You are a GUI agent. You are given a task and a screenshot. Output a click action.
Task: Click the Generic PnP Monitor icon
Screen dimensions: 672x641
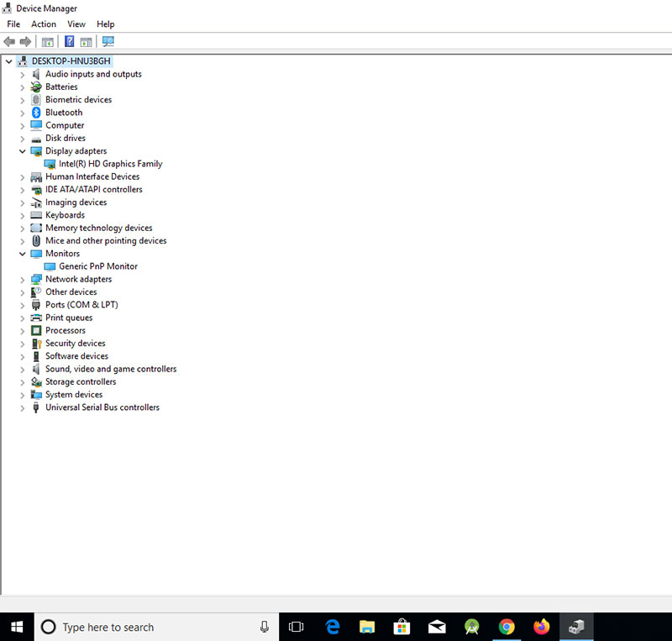click(50, 266)
